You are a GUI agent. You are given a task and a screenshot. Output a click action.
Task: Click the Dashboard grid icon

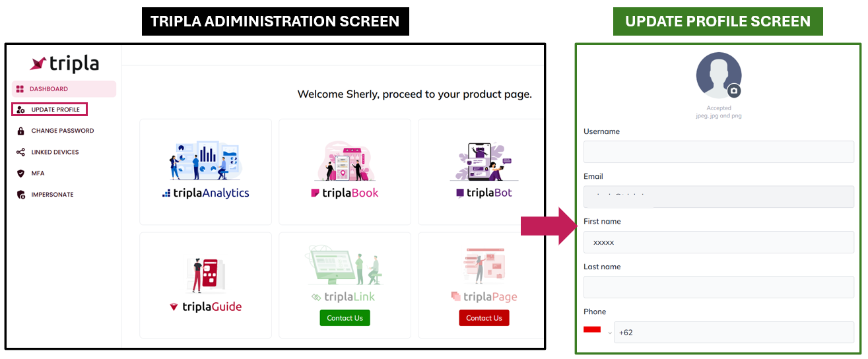click(20, 89)
